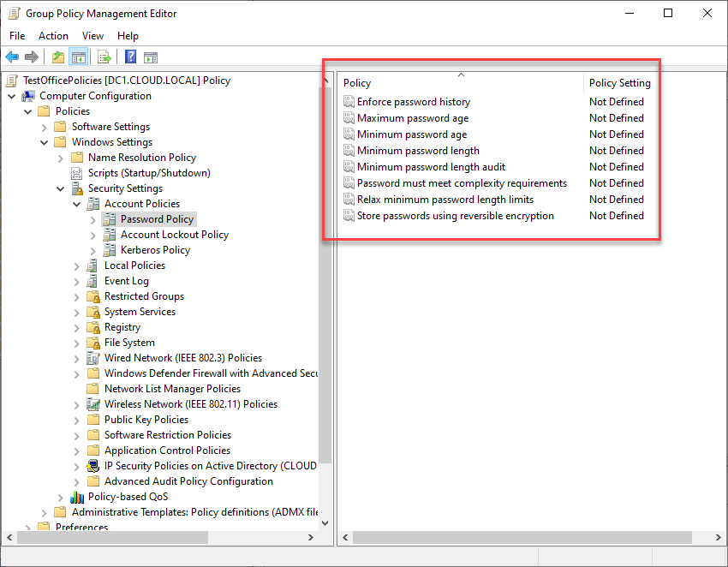
Task: Click the tree pane scroll right arrow
Action: click(311, 537)
